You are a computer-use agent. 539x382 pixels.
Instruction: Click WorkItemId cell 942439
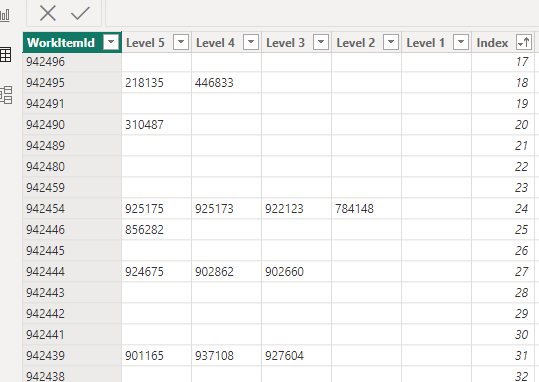[x=72, y=356]
